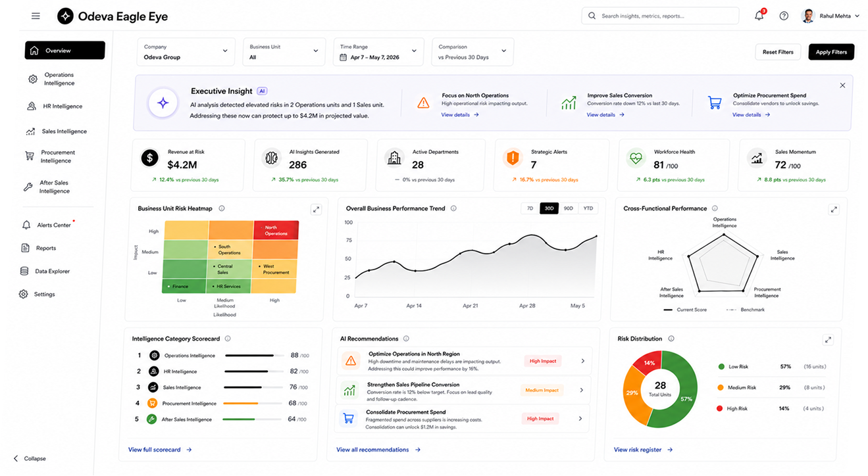The width and height of the screenshot is (868, 476).
Task: Select the 7D time range toggle
Action: 530,208
